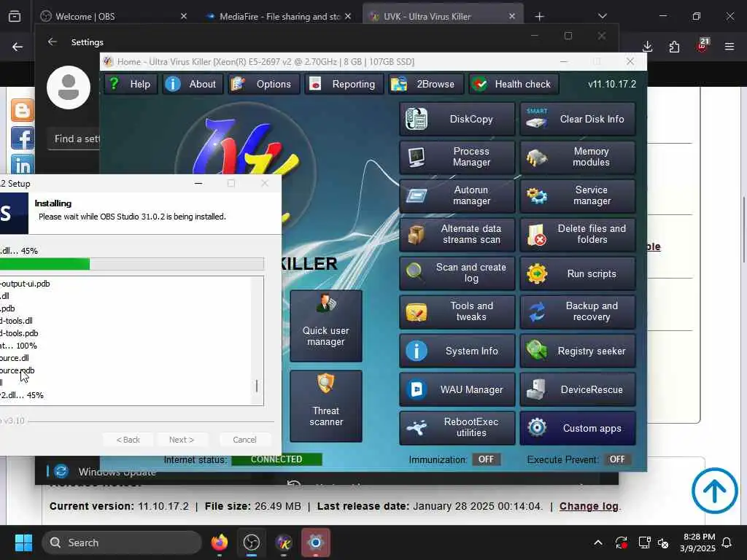
Task: Open Settings taskbar icon
Action: 315,542
